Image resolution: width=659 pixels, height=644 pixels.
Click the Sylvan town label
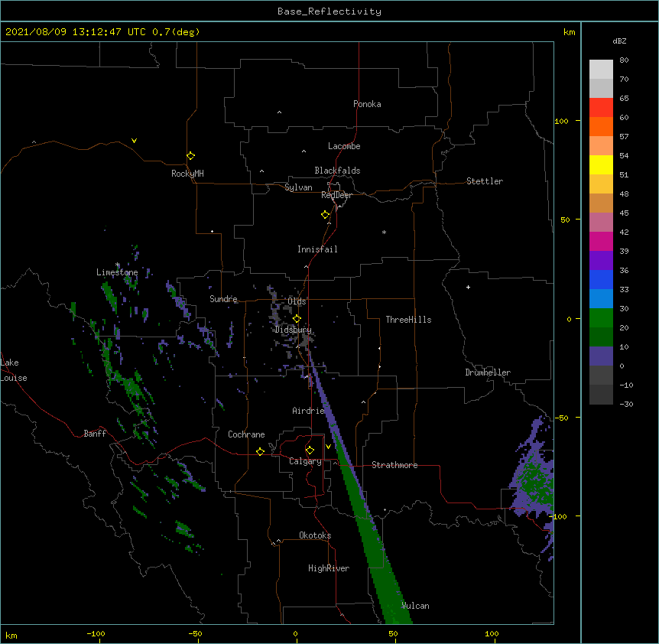point(298,187)
